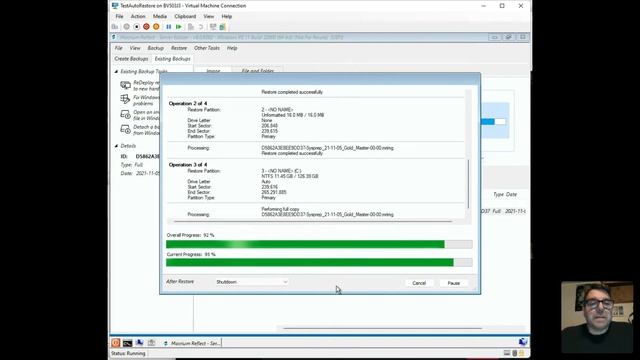The image size is (640, 360).
Task: Click the ReDeploy to new hardware icon
Action: pyautogui.click(x=126, y=85)
